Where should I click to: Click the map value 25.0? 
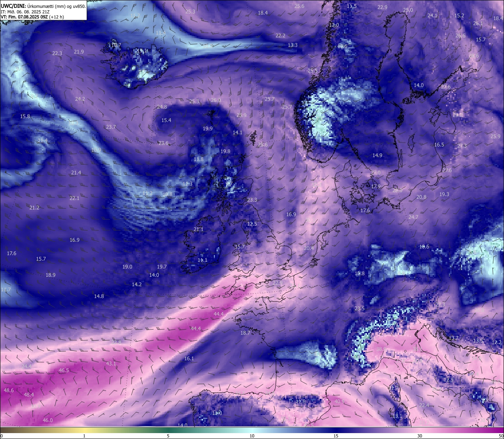[x=408, y=10]
